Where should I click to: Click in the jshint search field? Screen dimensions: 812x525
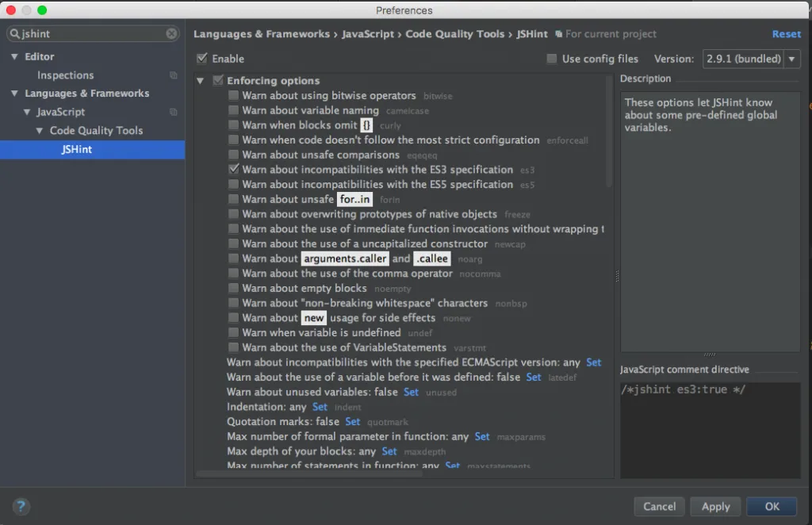point(94,33)
